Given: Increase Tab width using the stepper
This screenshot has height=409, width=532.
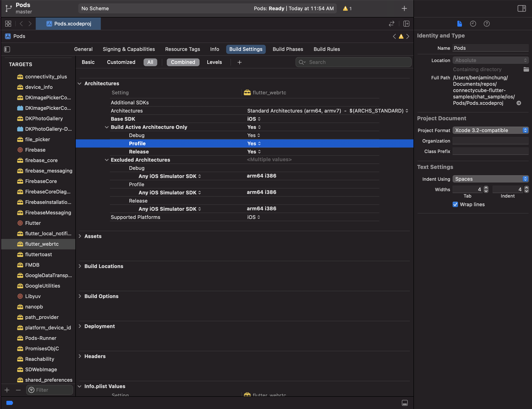Looking at the screenshot, I should click(x=486, y=188).
